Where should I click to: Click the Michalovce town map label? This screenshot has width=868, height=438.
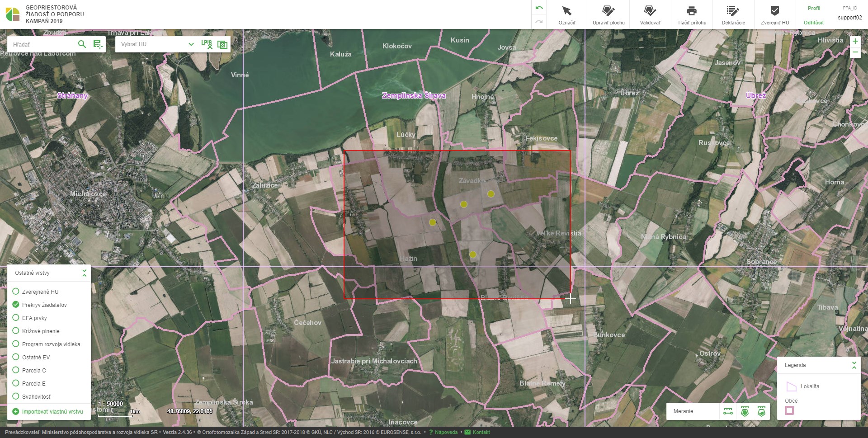pyautogui.click(x=88, y=194)
